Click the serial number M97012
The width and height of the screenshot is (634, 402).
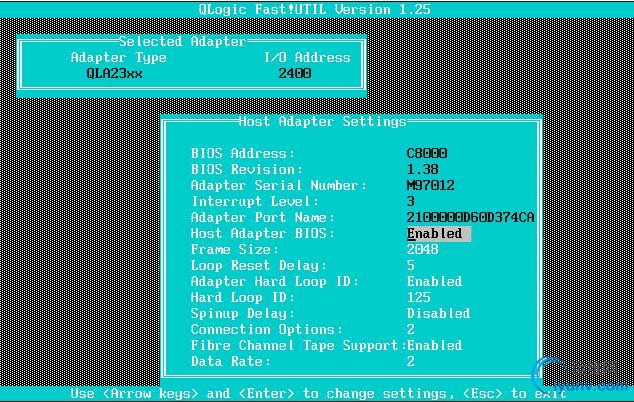[x=431, y=186]
